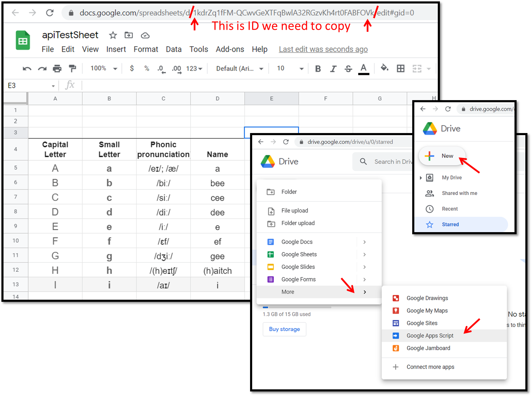Screen dimensions: 532x396
Task: Go back in Sheets browser window
Action: click(x=15, y=13)
